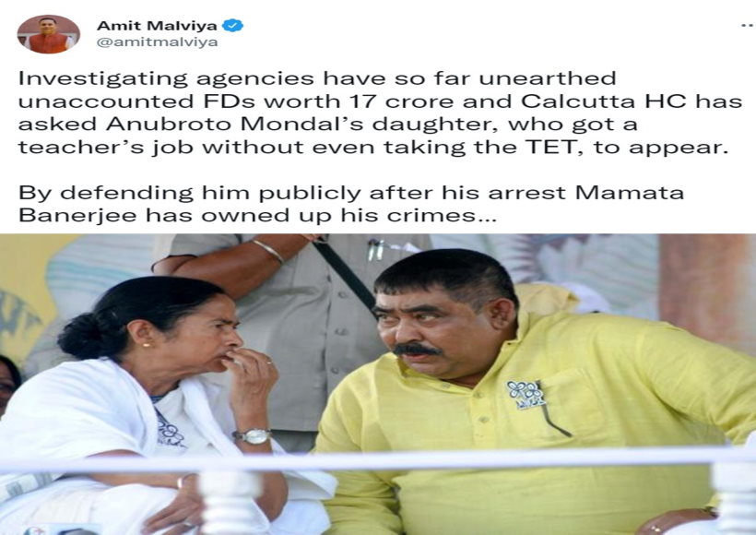Image resolution: width=756 pixels, height=535 pixels.
Task: Click the blue verified badge
Action: pos(234,25)
